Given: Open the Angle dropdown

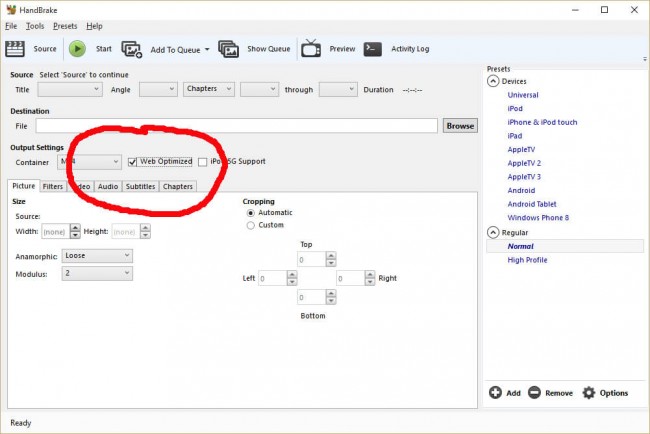Looking at the screenshot, I should [x=158, y=90].
